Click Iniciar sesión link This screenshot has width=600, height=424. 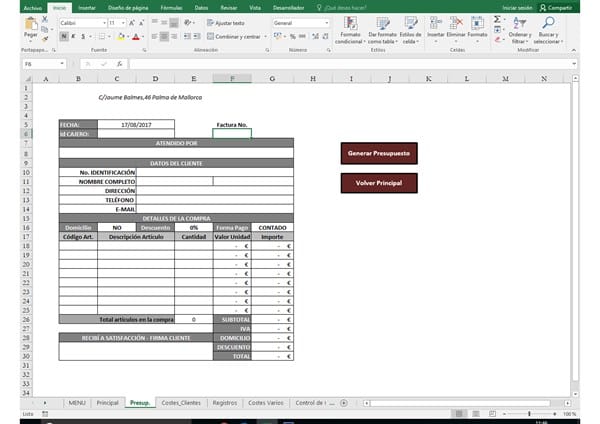click(x=517, y=8)
